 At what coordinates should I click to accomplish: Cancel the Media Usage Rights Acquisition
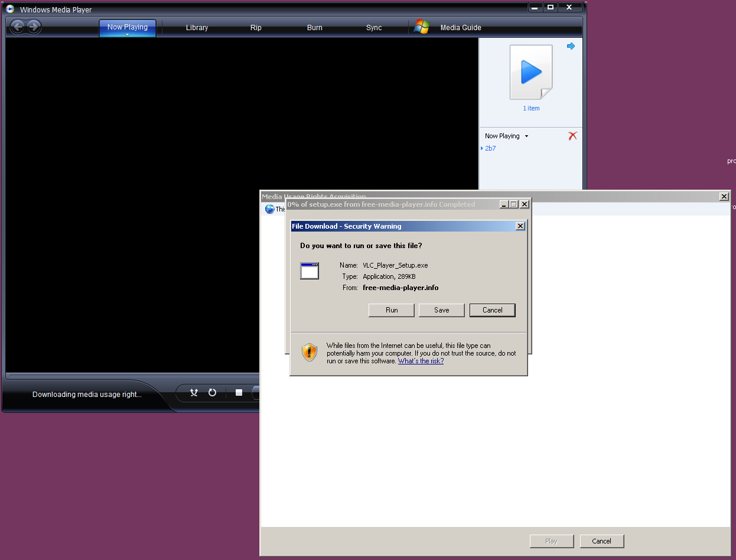(x=602, y=541)
